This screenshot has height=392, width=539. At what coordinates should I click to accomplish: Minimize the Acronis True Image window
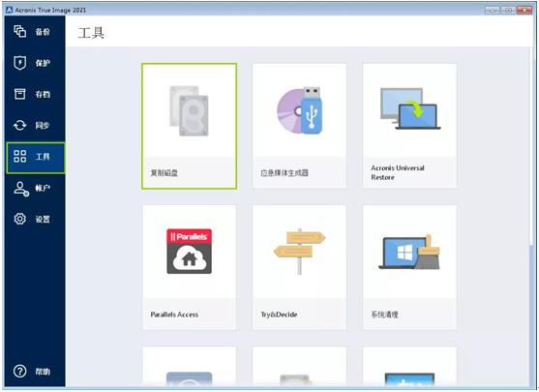click(x=493, y=10)
